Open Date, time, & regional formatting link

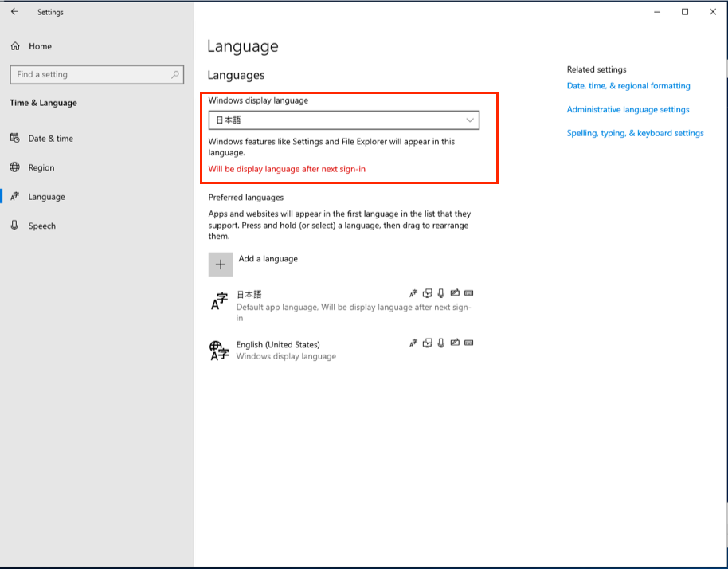(628, 86)
